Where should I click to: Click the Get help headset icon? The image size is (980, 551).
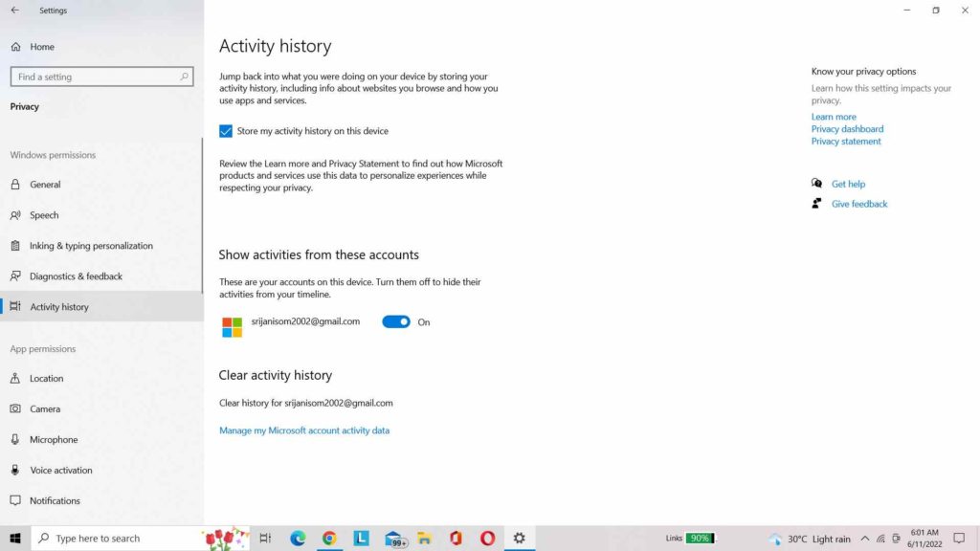click(816, 183)
